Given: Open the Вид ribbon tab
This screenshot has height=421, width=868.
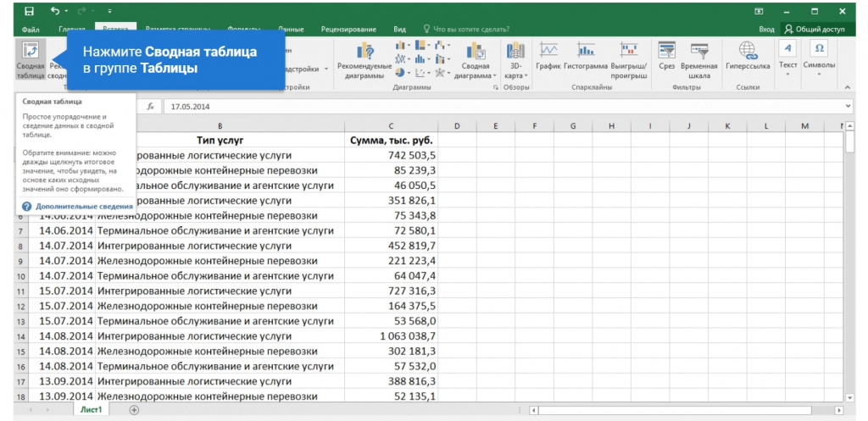Looking at the screenshot, I should click(399, 30).
